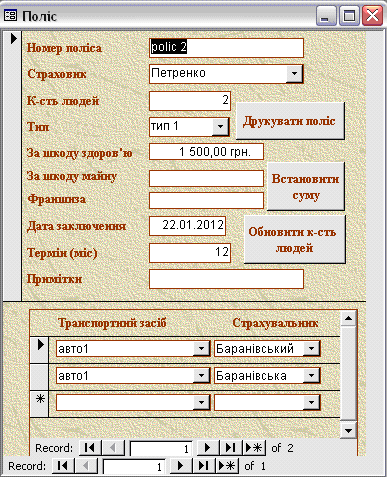Go to next record in subform navigator

point(208,448)
